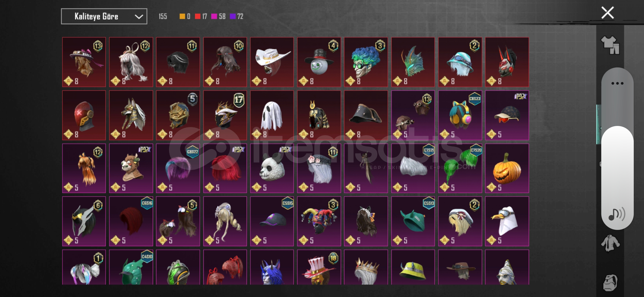Toggle the sound music note icon
This screenshot has height=297, width=644.
tap(617, 214)
